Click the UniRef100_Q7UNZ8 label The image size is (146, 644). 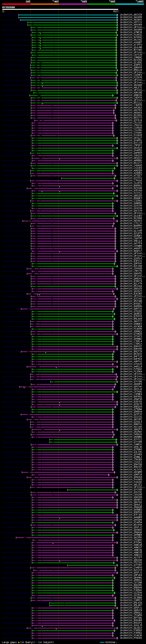(x=131, y=334)
